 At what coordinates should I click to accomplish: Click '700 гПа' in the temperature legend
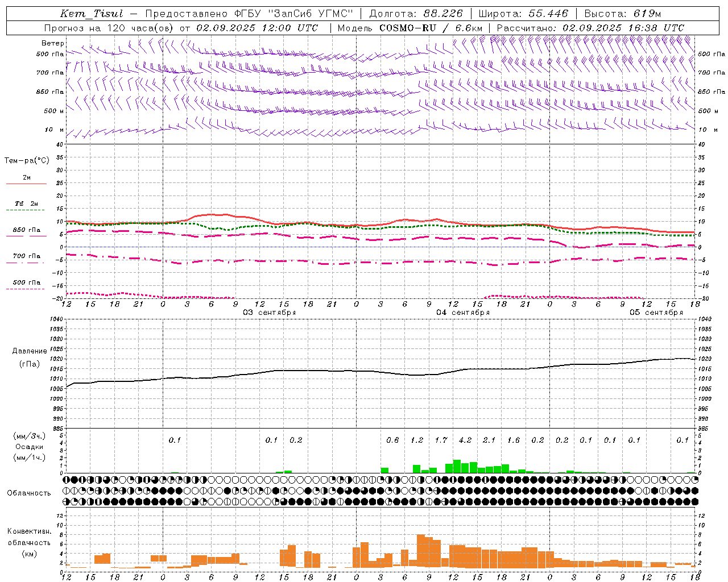point(27,256)
